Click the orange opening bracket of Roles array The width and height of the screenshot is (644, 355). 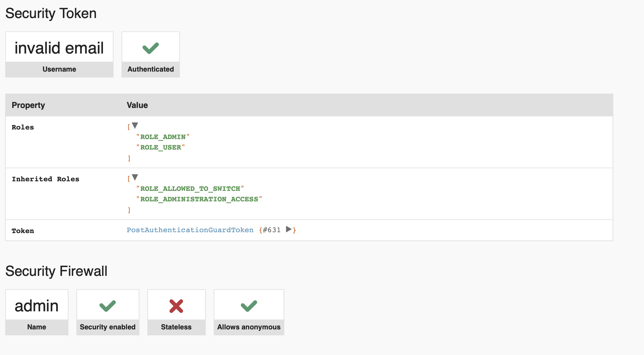[128, 126]
